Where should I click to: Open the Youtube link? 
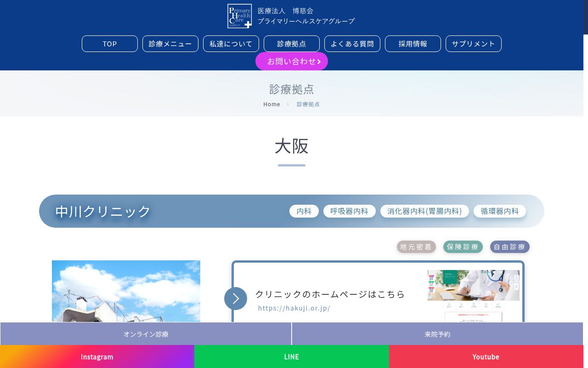pos(486,356)
